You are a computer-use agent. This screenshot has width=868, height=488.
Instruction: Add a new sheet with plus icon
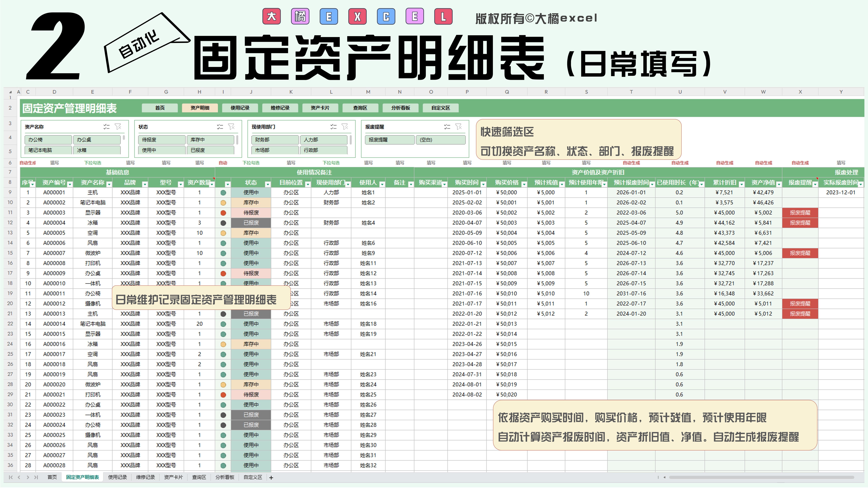271,478
